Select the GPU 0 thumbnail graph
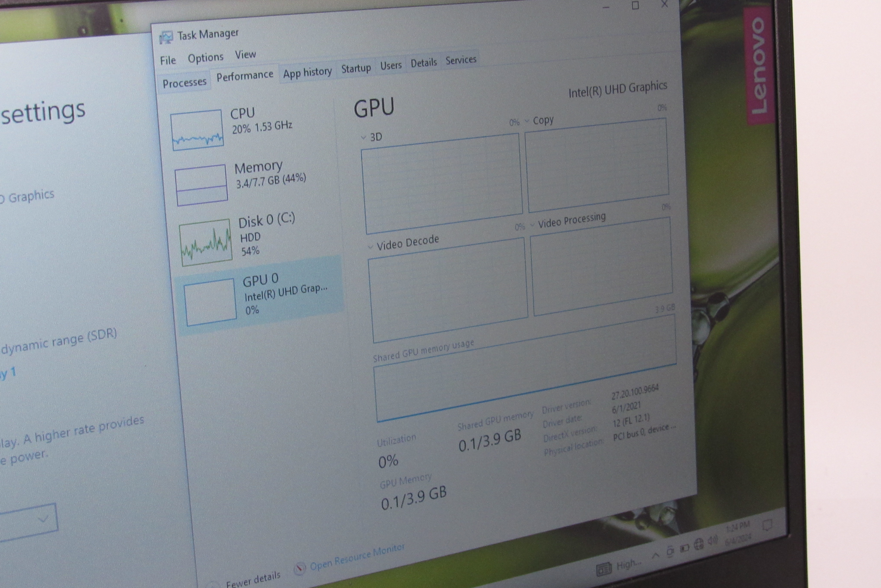 coord(210,302)
